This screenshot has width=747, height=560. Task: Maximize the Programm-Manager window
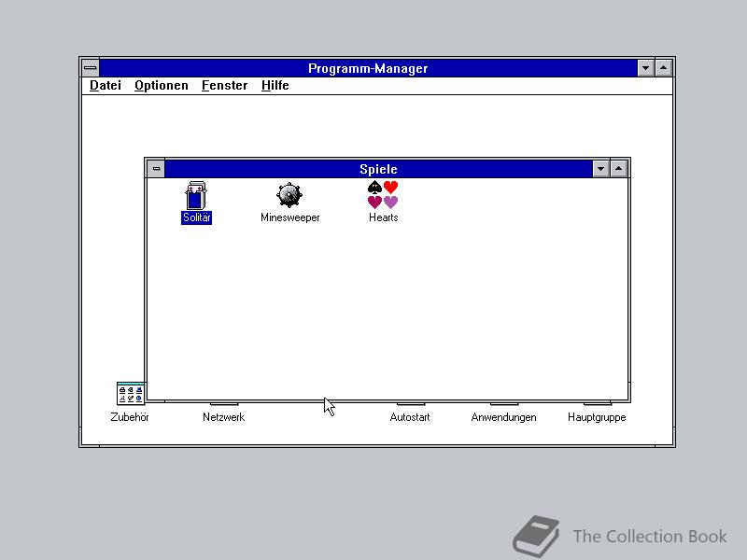[664, 68]
